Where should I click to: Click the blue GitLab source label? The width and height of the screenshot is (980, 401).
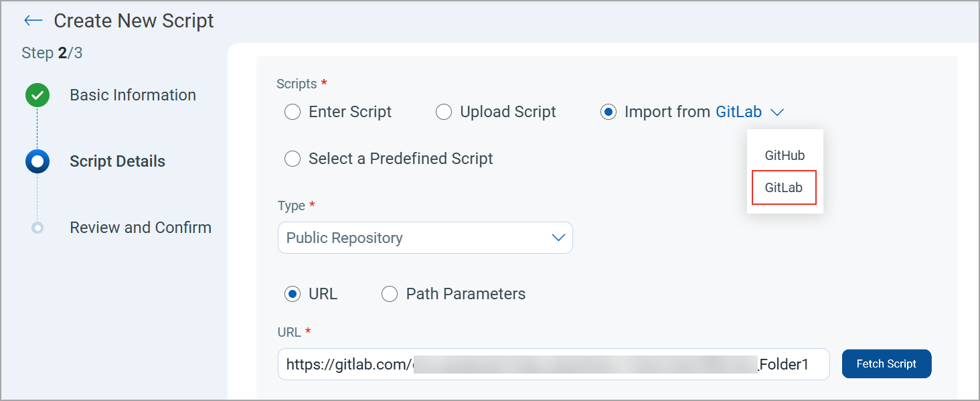click(x=738, y=112)
